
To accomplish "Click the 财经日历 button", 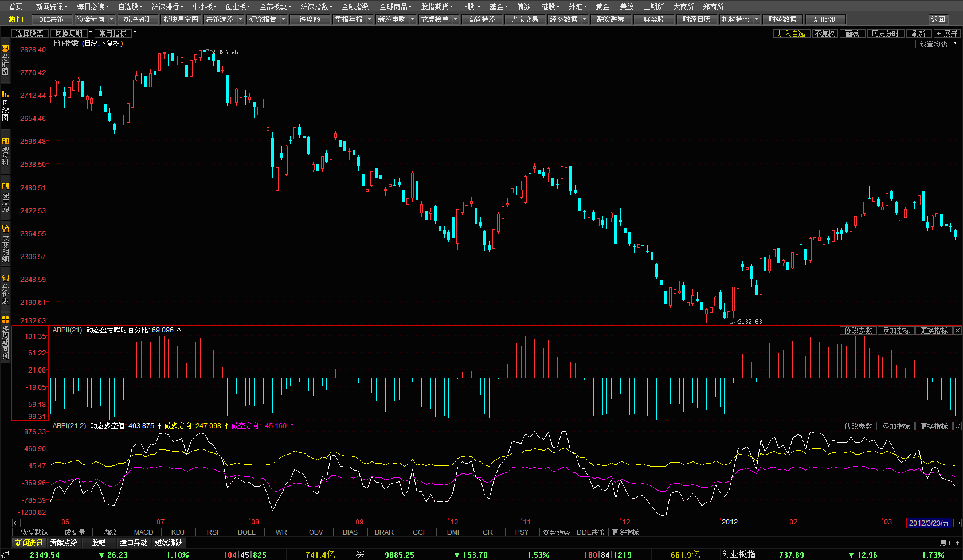I will coord(696,19).
